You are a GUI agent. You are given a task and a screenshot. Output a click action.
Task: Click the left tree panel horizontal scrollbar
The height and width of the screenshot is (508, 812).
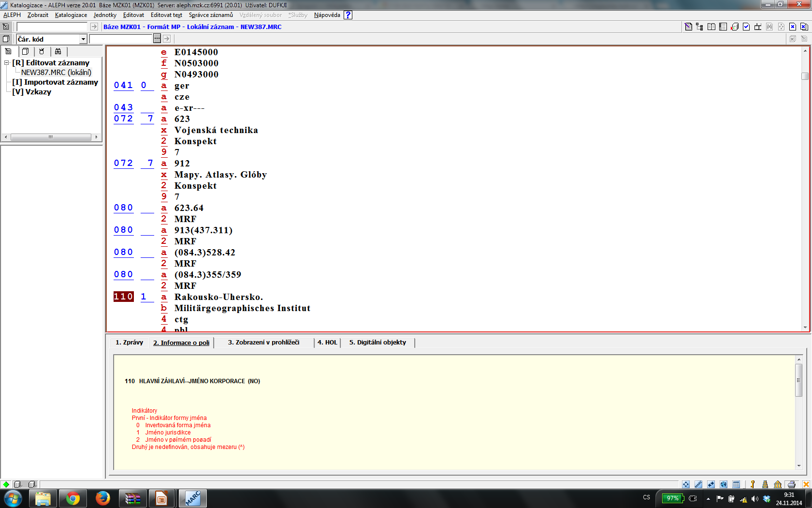click(x=51, y=137)
